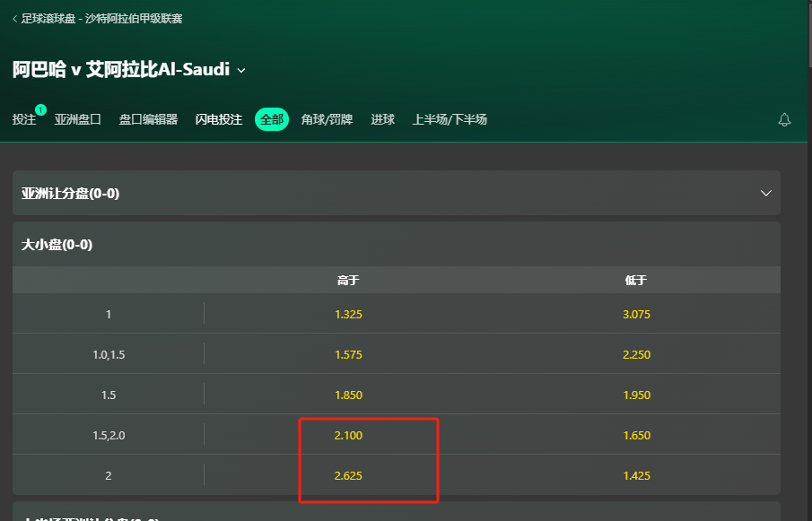Screen dimensions: 812x521
Task: Click the notification bell icon
Action: pyautogui.click(x=784, y=119)
